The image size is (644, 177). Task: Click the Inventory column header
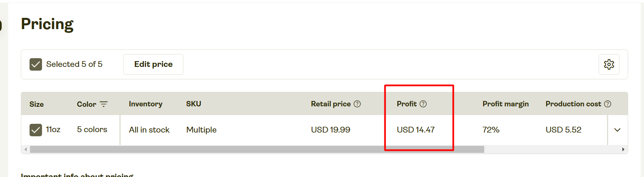tap(146, 104)
